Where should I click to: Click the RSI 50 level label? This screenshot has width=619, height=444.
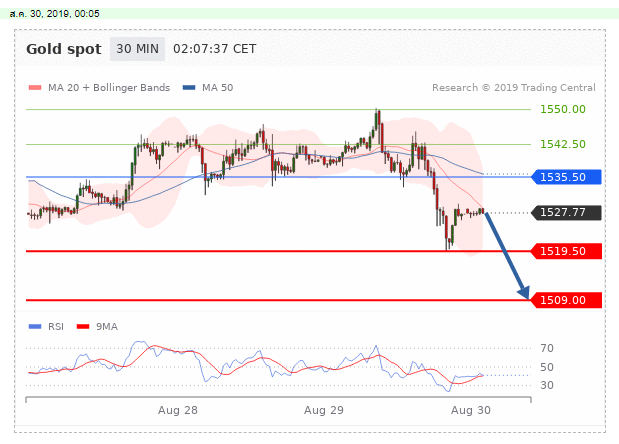(547, 367)
